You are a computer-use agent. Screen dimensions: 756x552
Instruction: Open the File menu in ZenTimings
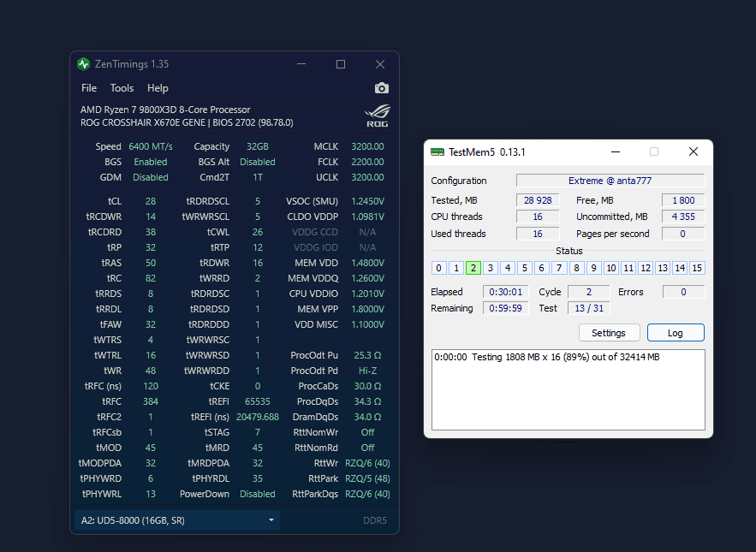(89, 88)
